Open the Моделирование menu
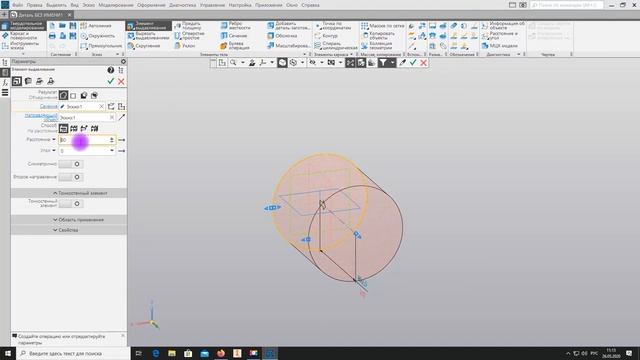This screenshot has width=640, height=360. click(x=116, y=5)
